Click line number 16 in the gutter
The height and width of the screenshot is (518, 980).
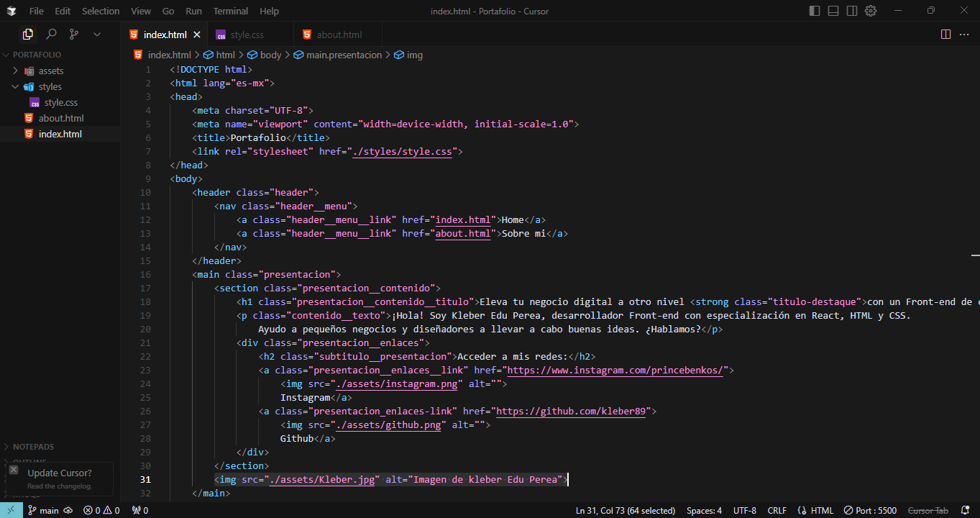pos(146,274)
